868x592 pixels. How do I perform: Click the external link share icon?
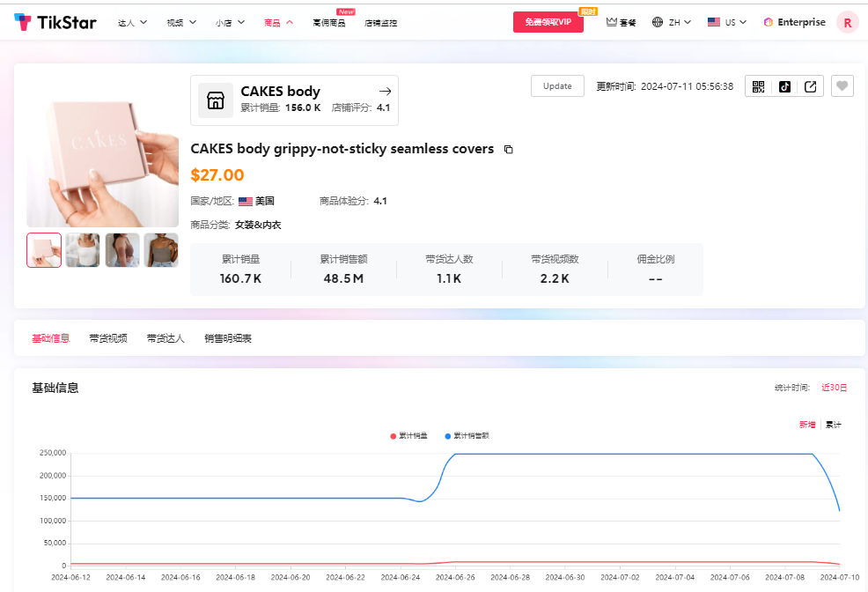coord(811,85)
